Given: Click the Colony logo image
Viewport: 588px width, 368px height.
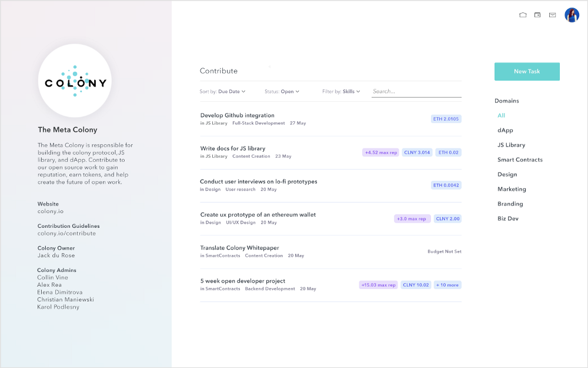Looking at the screenshot, I should pyautogui.click(x=75, y=81).
